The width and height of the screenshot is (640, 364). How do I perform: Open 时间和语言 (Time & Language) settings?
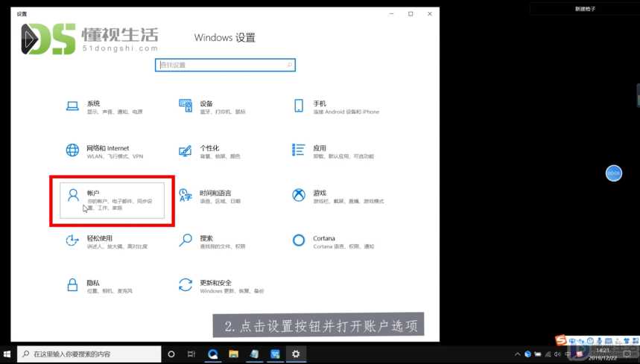210,196
